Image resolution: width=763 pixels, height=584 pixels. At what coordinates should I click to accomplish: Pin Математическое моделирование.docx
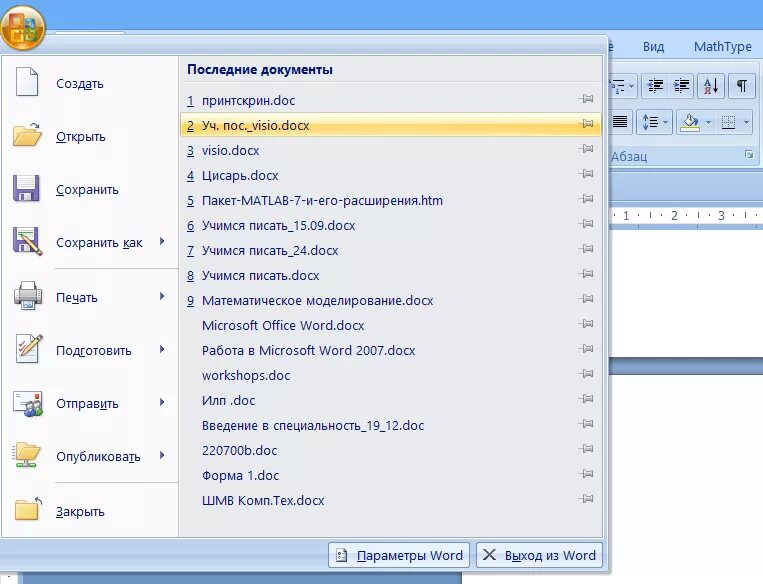587,298
